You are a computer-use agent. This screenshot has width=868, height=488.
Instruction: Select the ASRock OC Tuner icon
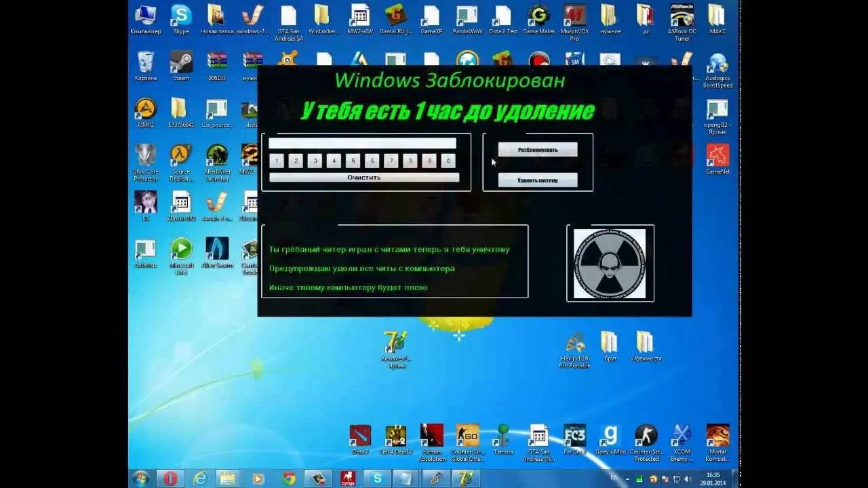[x=682, y=23]
